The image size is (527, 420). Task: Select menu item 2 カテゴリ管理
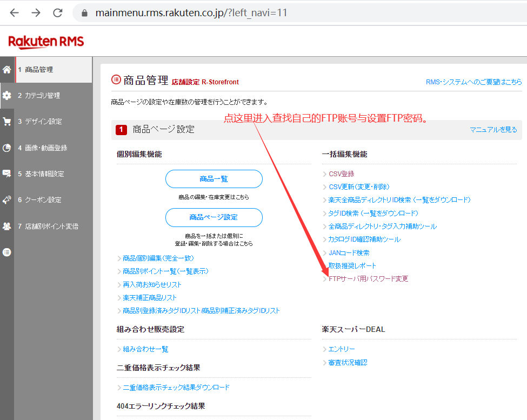(x=54, y=96)
